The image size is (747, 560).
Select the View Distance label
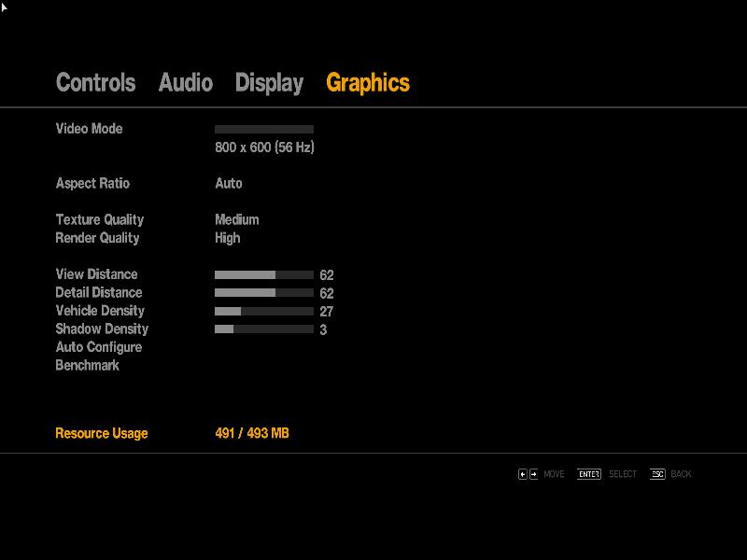pos(96,274)
